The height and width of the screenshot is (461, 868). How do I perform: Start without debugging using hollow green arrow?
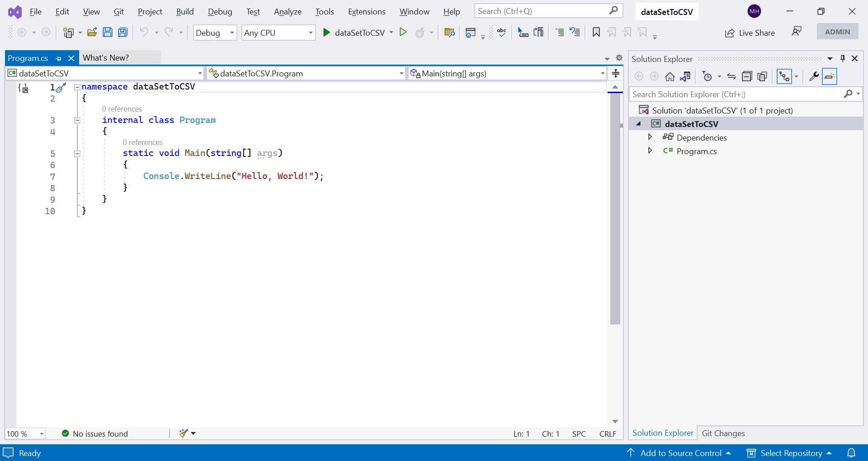(x=403, y=32)
